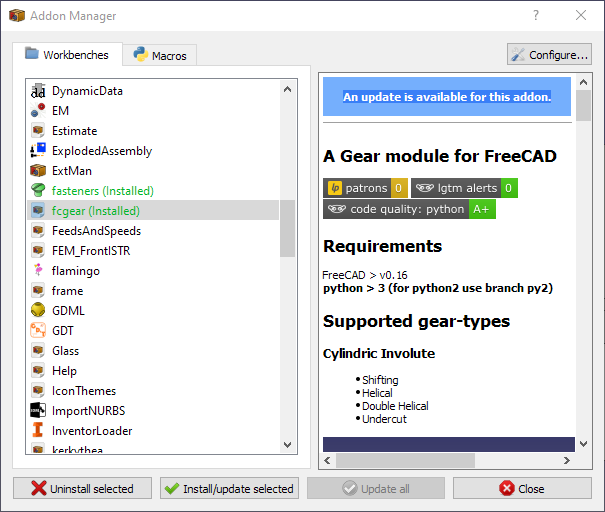Switch to the Workbenches tab
605x512 pixels.
coord(68,54)
